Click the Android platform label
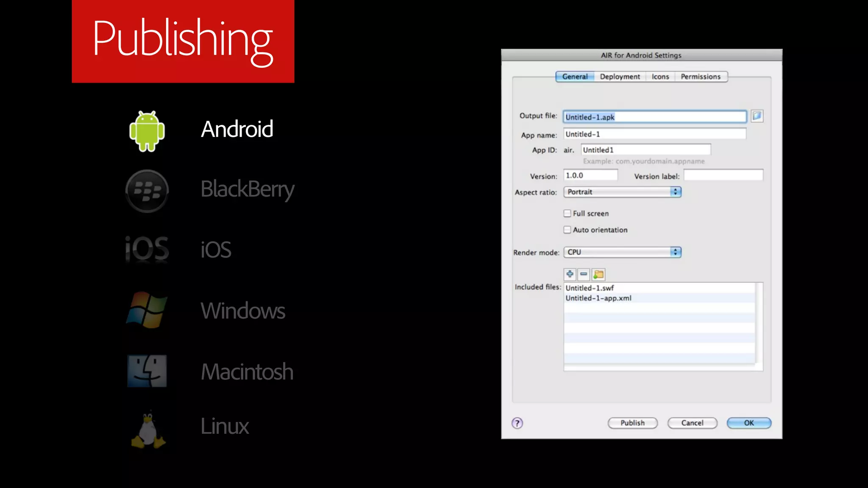The image size is (868, 488). click(237, 129)
